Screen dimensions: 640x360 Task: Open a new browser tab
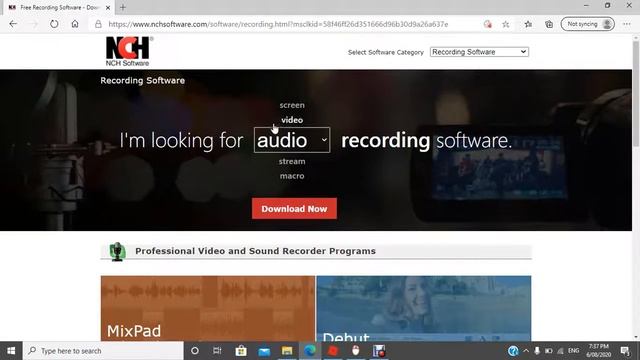(x=123, y=7)
